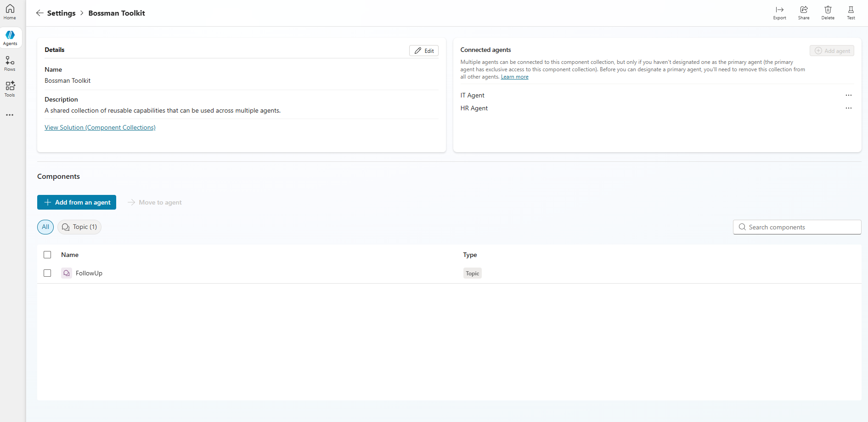This screenshot has height=422, width=868.
Task: Click the Delete trash icon
Action: (x=828, y=12)
